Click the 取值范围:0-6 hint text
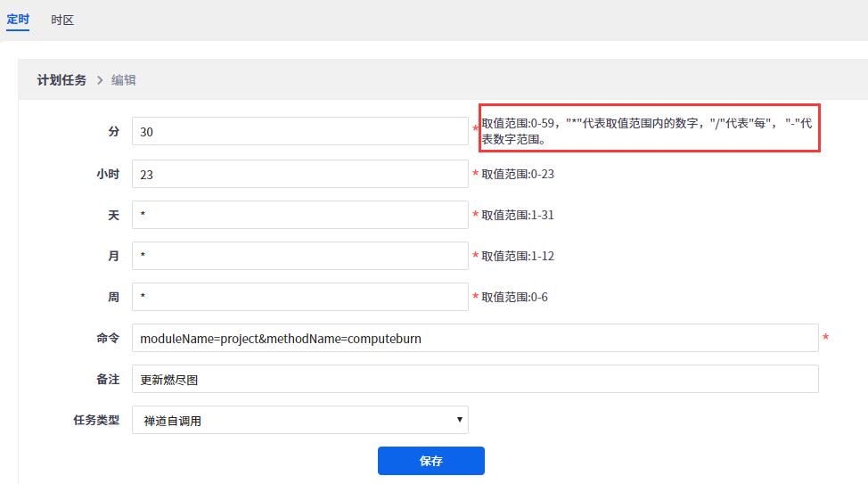The width and height of the screenshot is (868, 484). (x=514, y=297)
